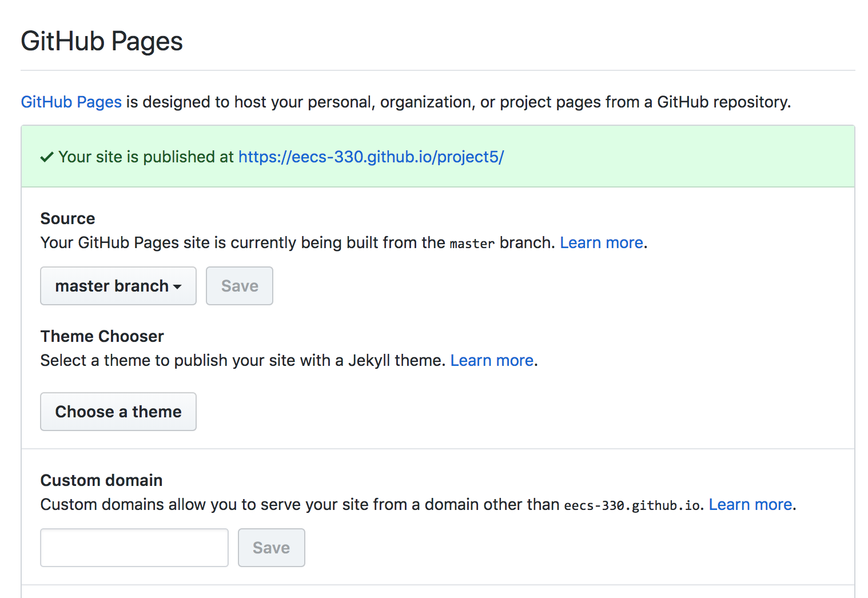Image resolution: width=868 pixels, height=598 pixels.
Task: Click the monospace master text in Source description
Action: coord(472,244)
